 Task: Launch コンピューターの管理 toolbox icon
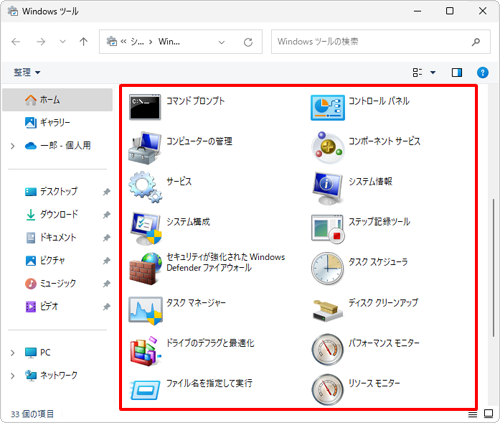pos(145,148)
